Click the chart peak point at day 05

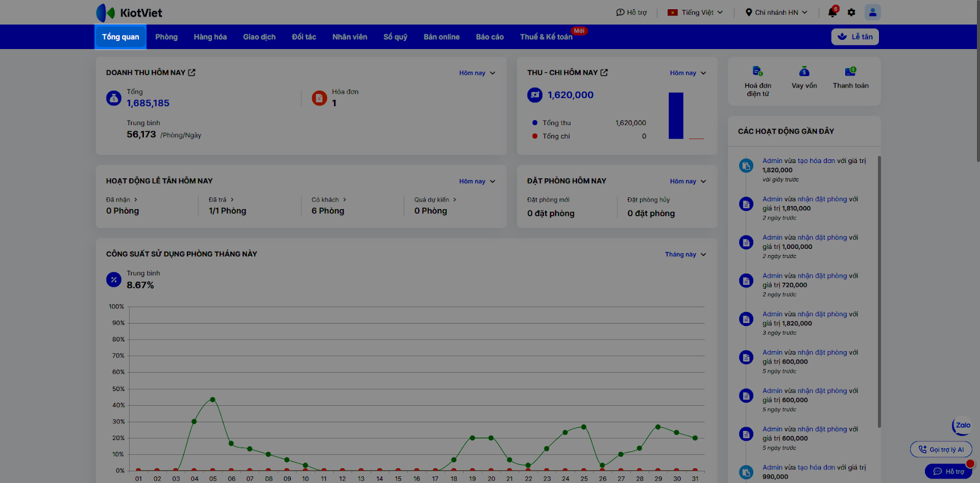point(213,400)
